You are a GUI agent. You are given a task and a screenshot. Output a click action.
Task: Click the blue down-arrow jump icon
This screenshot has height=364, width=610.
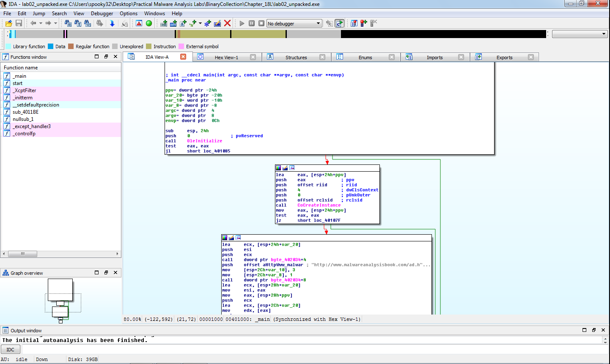pyautogui.click(x=112, y=23)
